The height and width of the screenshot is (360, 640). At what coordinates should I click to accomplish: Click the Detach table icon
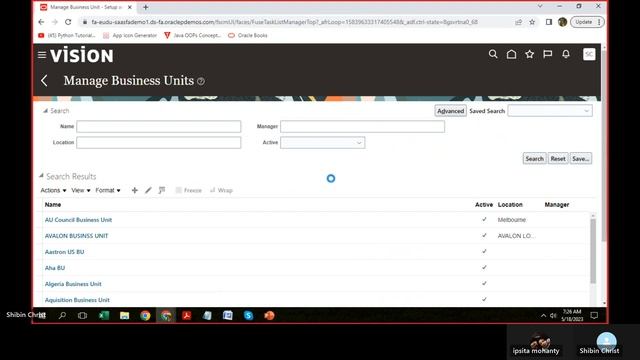click(x=162, y=190)
